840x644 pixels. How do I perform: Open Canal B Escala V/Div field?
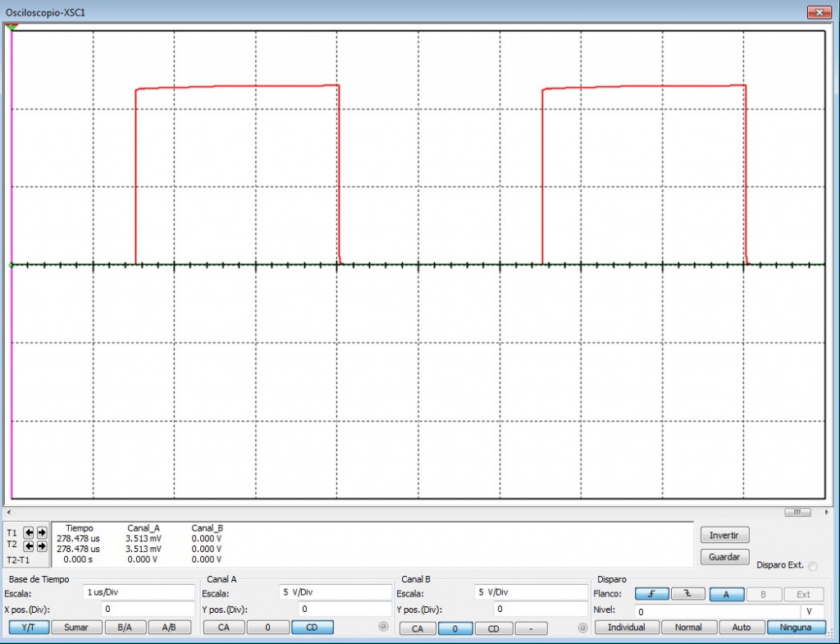point(529,592)
